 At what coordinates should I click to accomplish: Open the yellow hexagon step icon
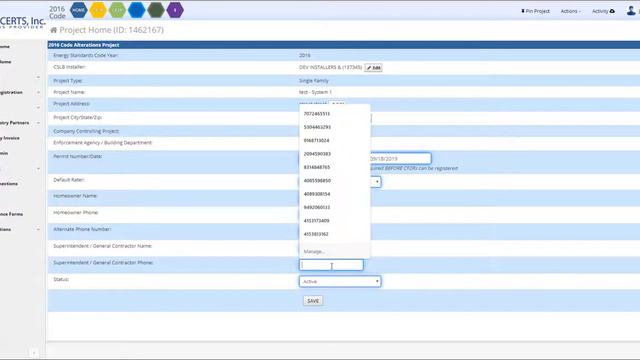[98, 10]
